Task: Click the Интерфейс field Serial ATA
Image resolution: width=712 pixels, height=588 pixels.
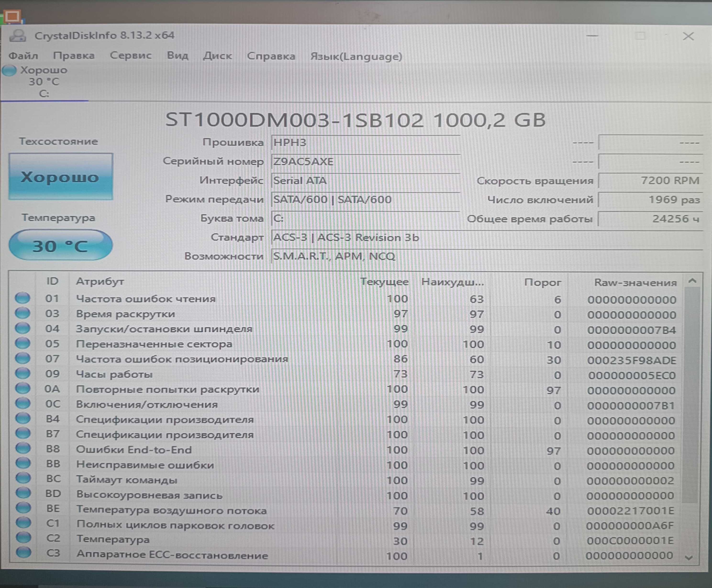Action: point(366,181)
